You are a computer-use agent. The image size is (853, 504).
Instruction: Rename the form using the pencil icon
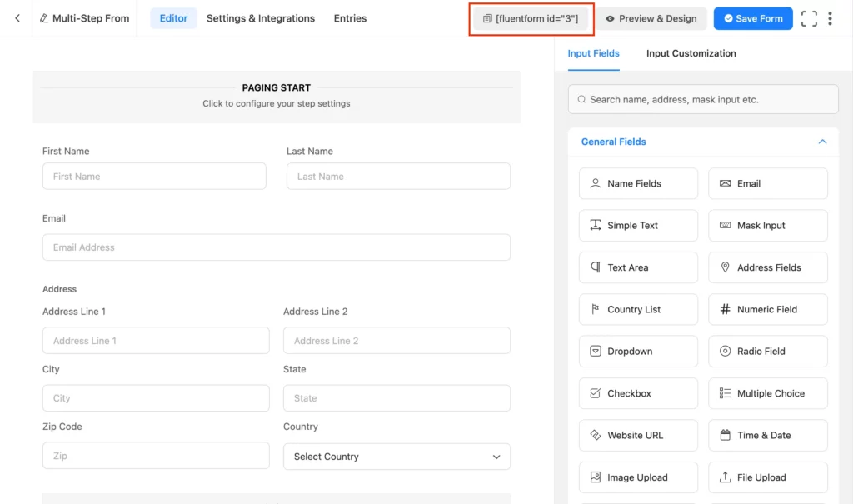(x=44, y=17)
